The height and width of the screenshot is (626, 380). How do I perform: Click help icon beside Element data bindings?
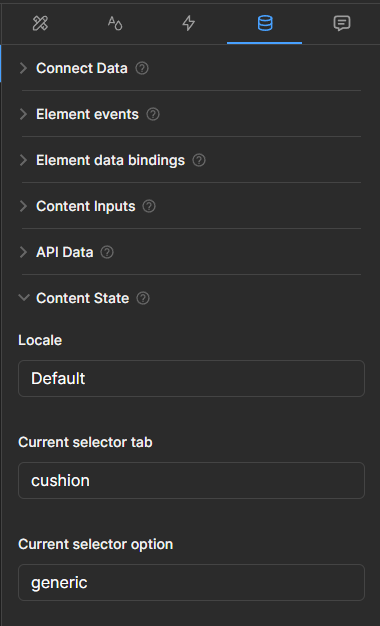tap(199, 160)
